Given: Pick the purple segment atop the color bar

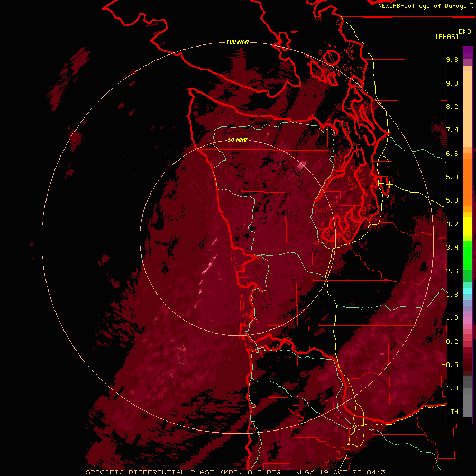Looking at the screenshot, I should click(x=467, y=53).
